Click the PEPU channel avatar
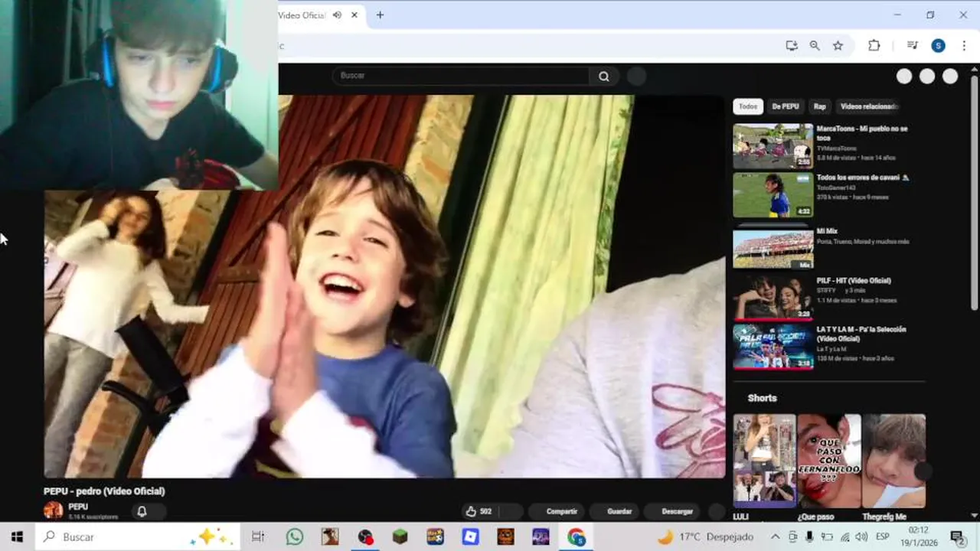The width and height of the screenshot is (980, 551). pyautogui.click(x=54, y=510)
